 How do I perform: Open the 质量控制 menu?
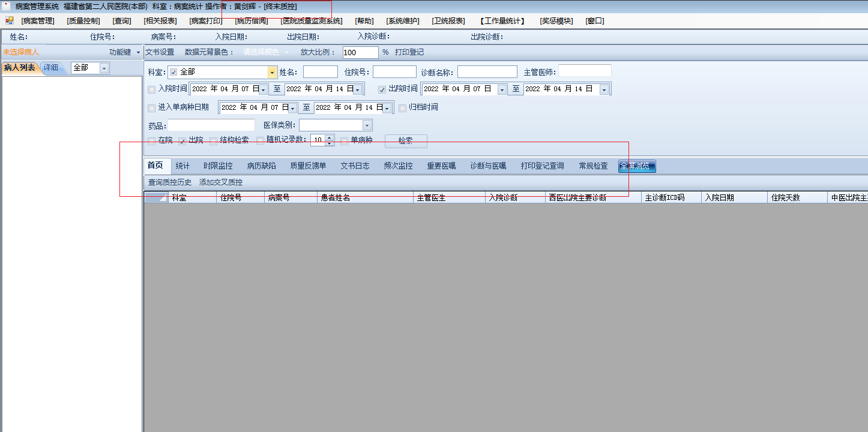coord(83,21)
